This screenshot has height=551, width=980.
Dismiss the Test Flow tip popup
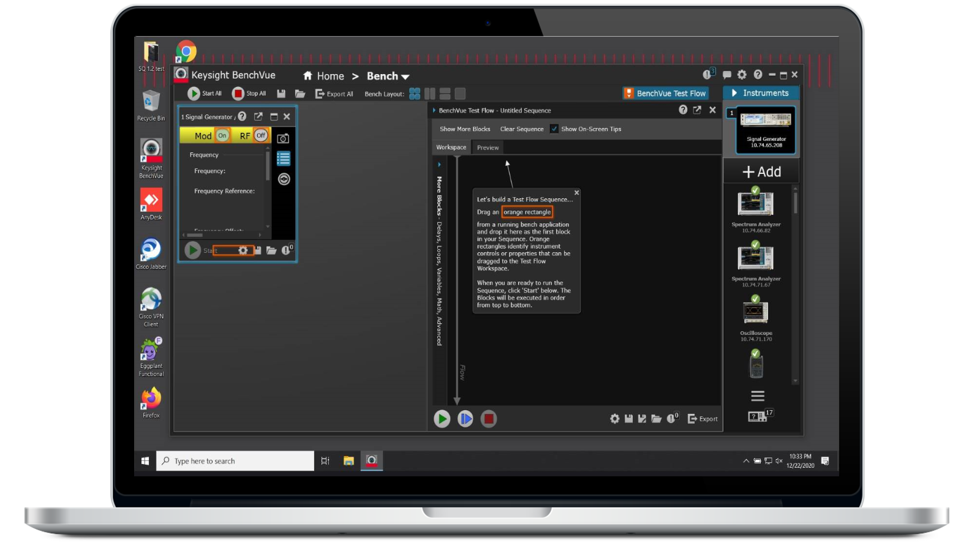pos(577,193)
